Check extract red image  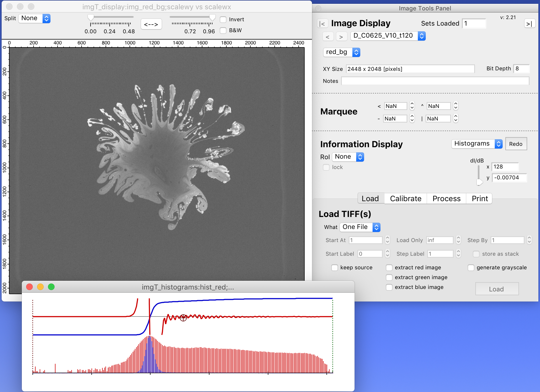pyautogui.click(x=389, y=268)
